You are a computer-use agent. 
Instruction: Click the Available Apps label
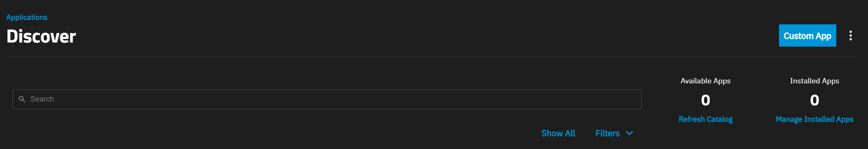pyautogui.click(x=705, y=81)
